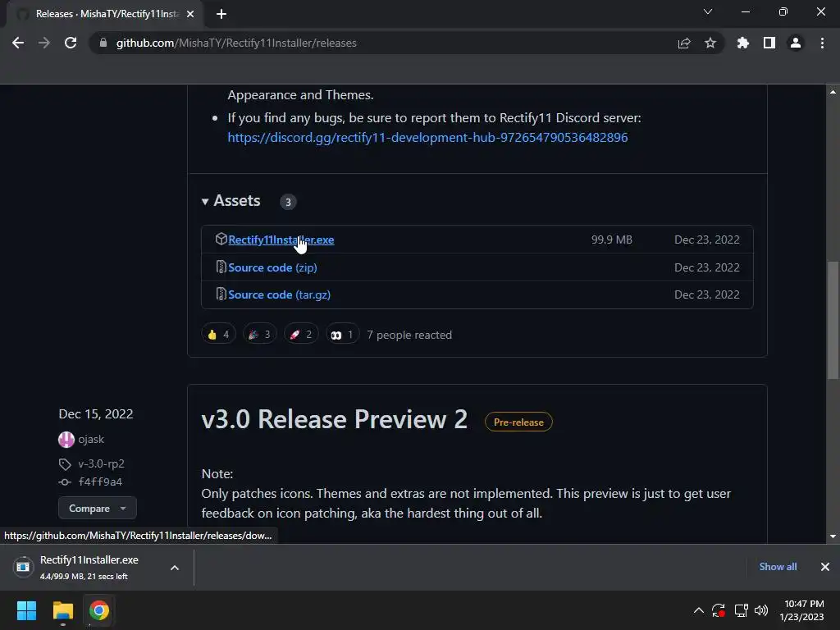Open clock showing 10:47 PM
The image size is (840, 630).
coord(801,610)
